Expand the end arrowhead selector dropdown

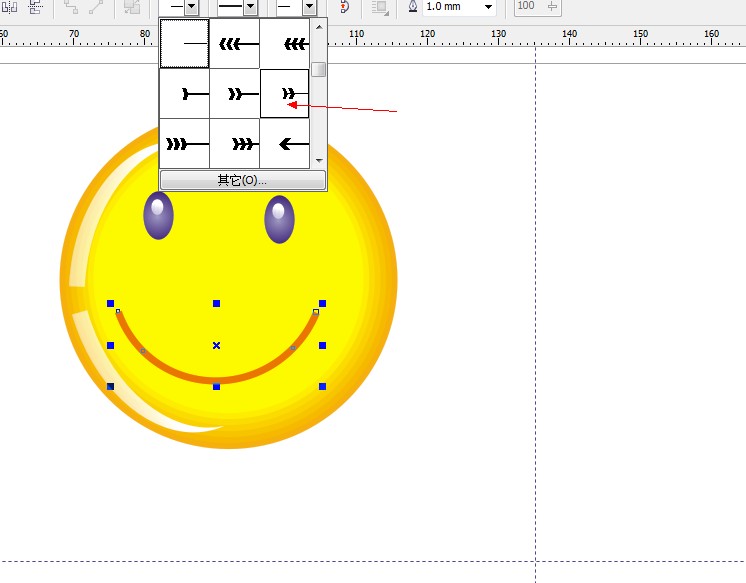311,7
